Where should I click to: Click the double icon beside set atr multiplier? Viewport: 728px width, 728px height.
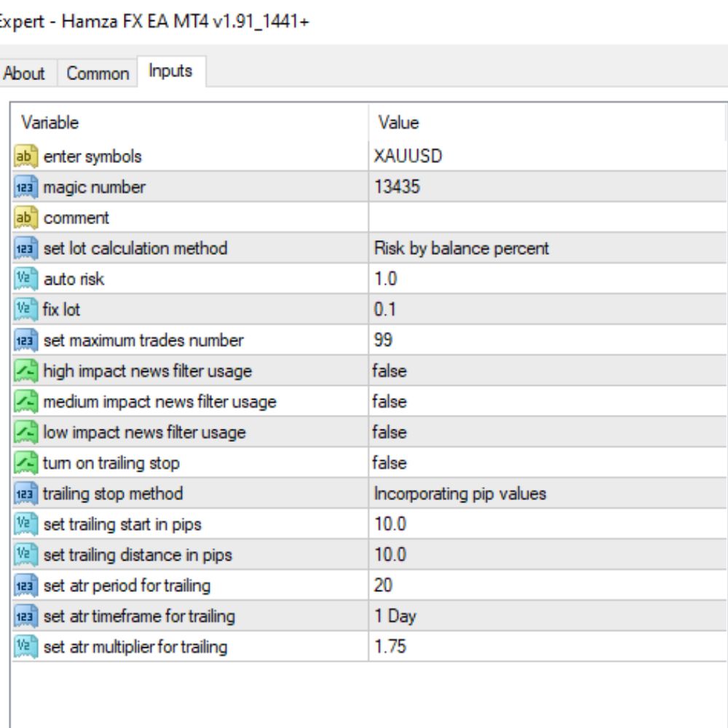tap(25, 646)
